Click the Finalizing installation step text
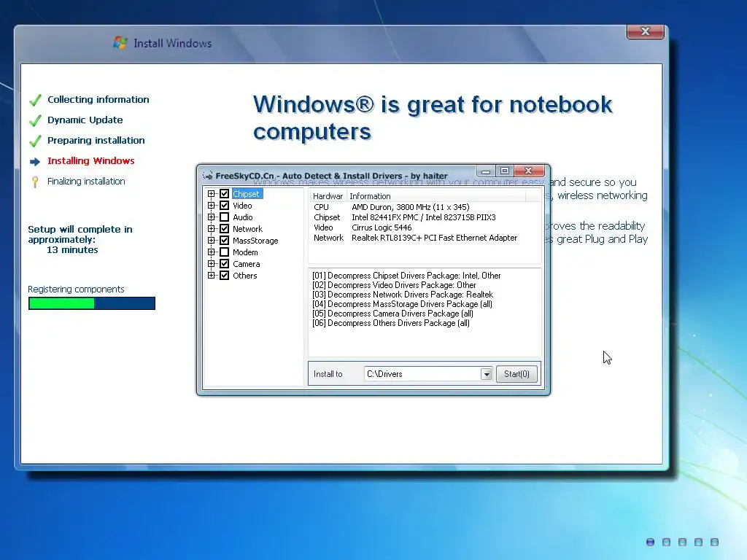This screenshot has height=560, width=747. 86,182
